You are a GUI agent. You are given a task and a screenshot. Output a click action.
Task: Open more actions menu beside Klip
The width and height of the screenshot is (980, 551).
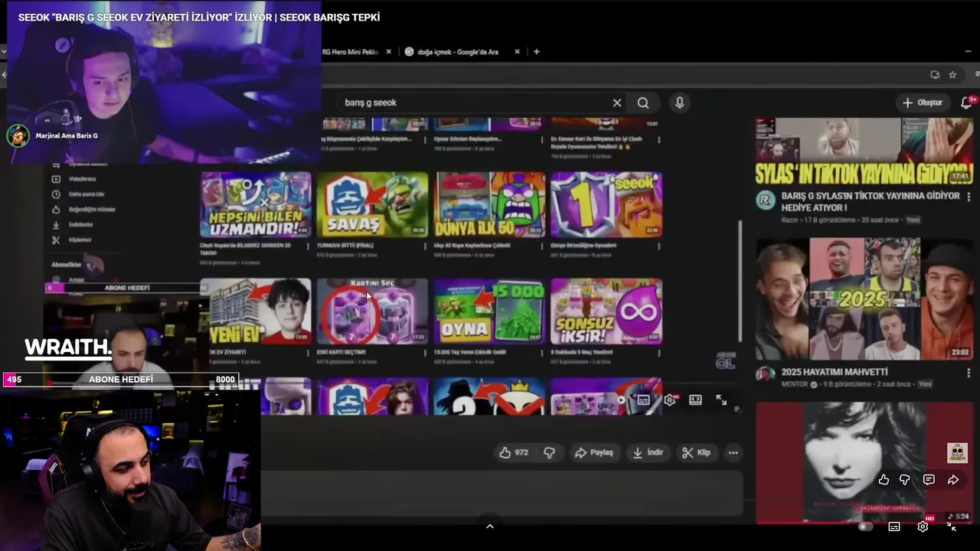[x=733, y=452]
